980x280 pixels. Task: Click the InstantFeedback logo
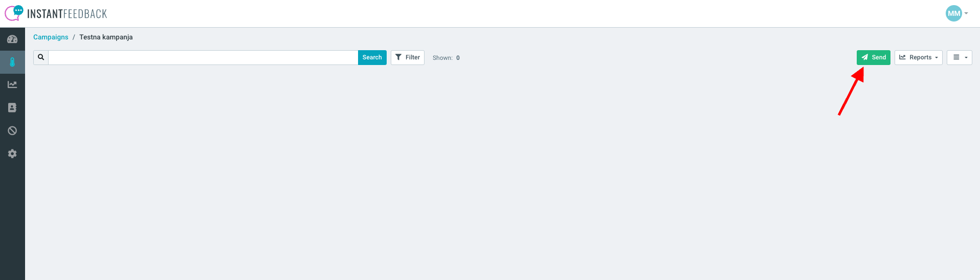pos(56,13)
